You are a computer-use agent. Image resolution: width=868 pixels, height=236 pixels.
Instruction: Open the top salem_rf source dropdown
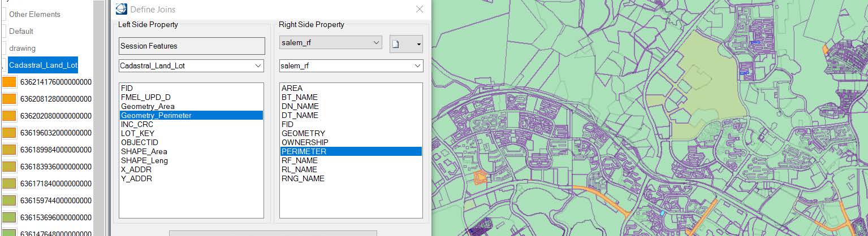[377, 43]
